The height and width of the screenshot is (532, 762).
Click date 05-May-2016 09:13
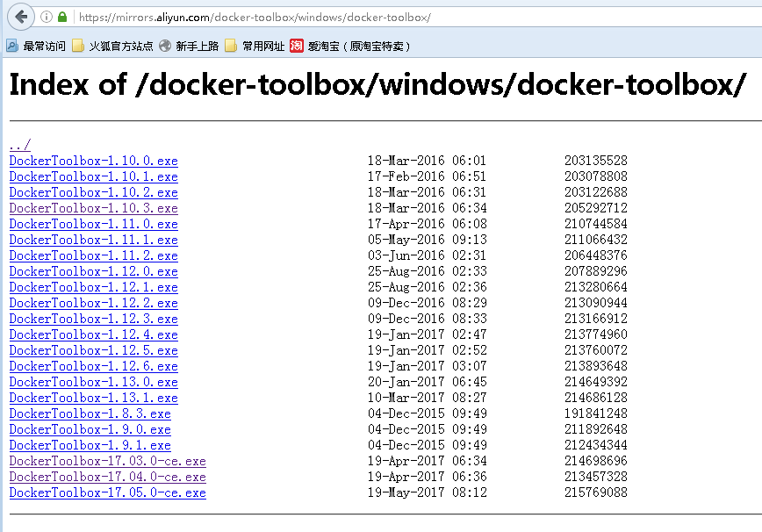pos(427,239)
